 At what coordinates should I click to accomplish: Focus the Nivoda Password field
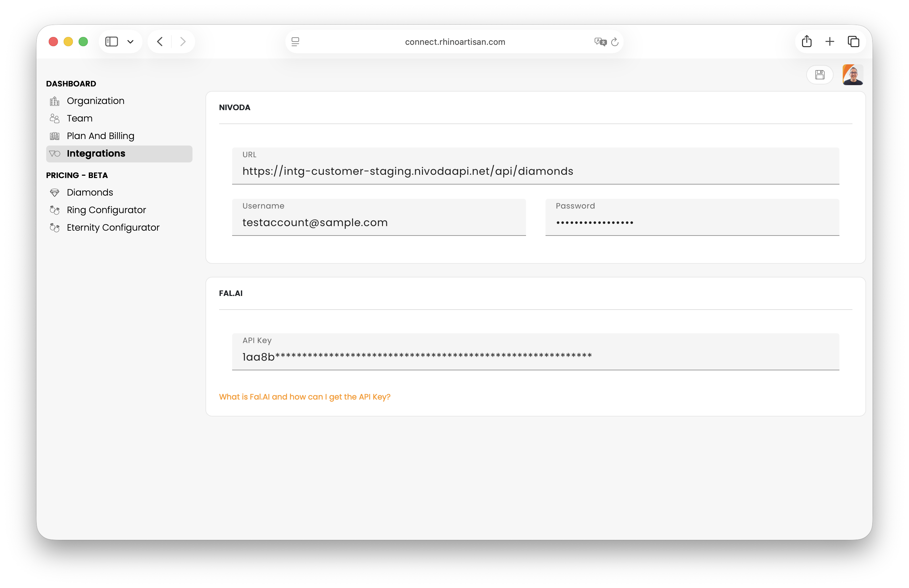tap(692, 218)
